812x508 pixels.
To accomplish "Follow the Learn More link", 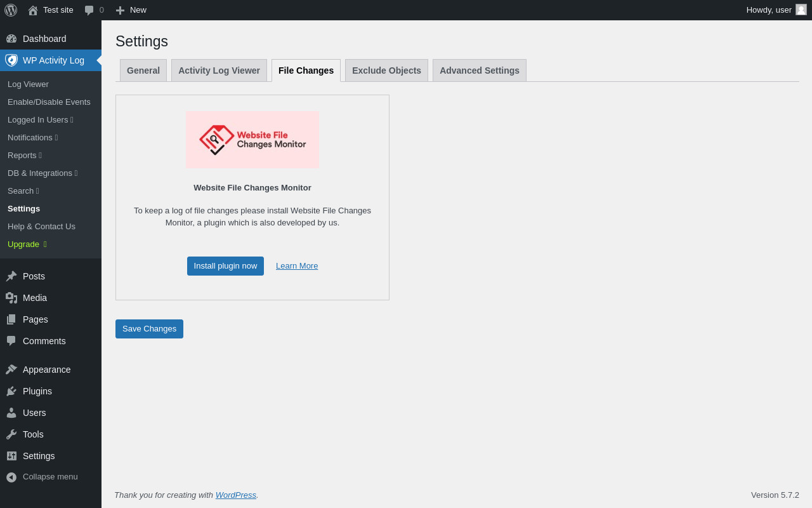I will 297,266.
